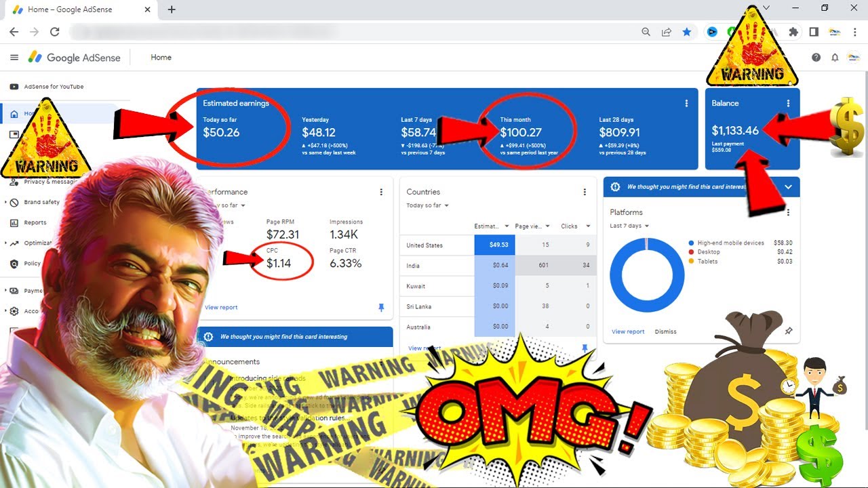Expand the Account sidebar section arrow

[6, 311]
